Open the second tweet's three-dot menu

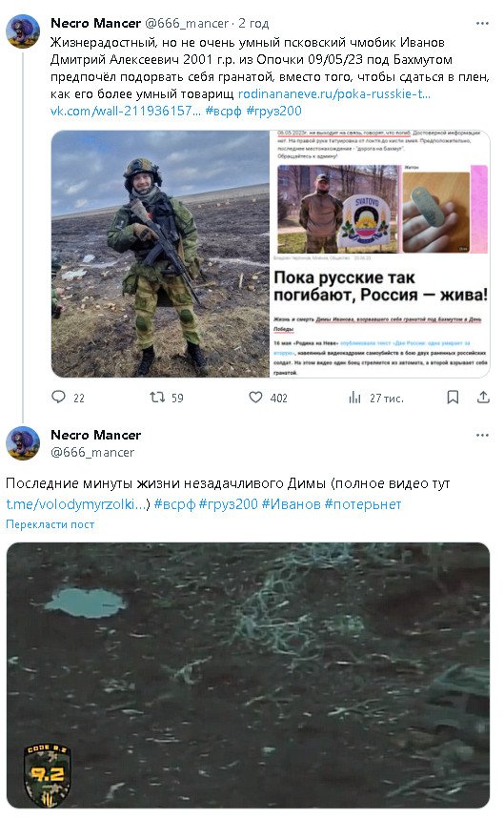(483, 435)
